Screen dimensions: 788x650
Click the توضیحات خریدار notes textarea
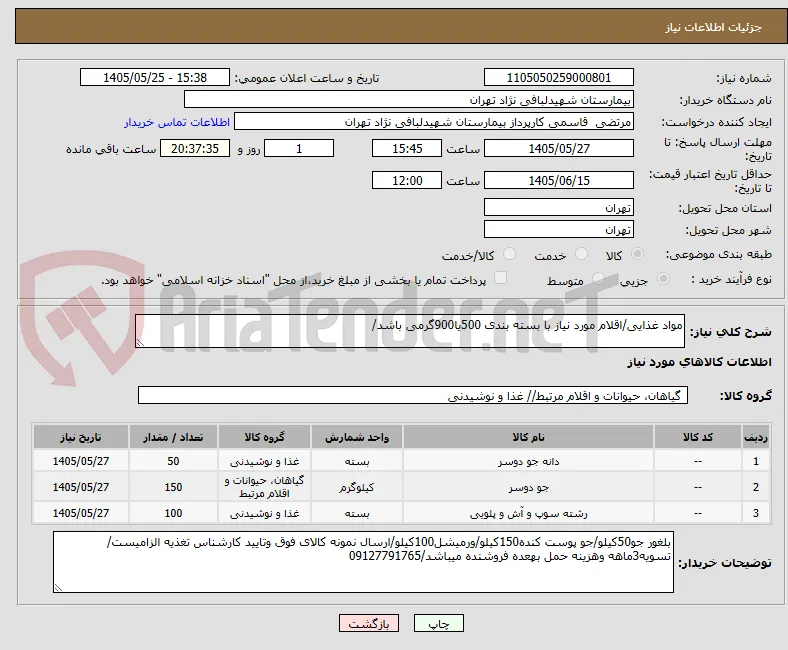click(x=363, y=562)
